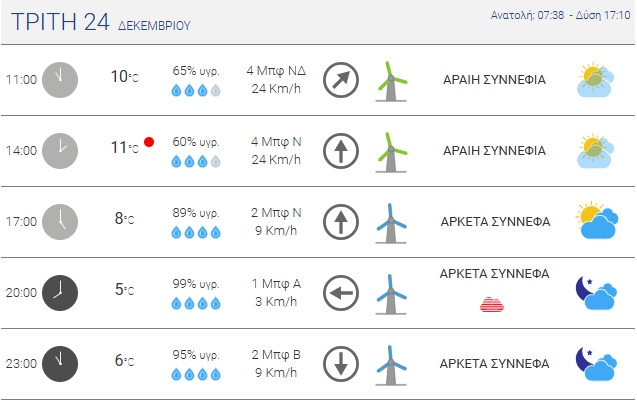Click the ΤΡΙΤΗ 24 date heading
637x400 pixels.
60,22
